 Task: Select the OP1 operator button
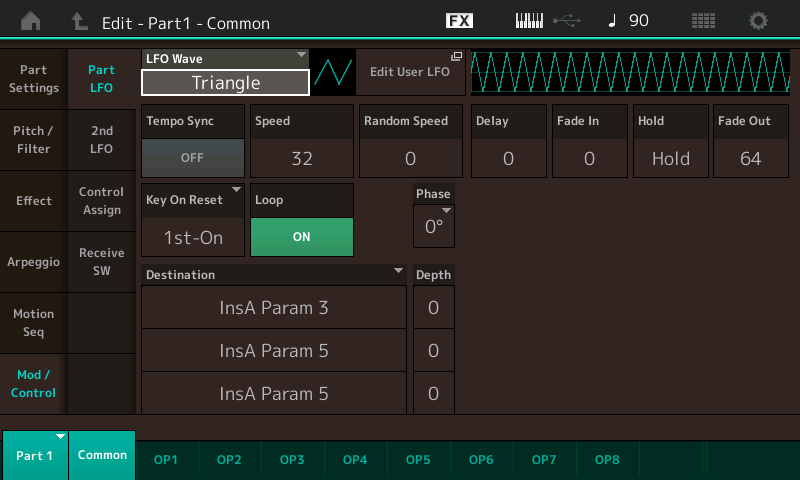point(166,459)
